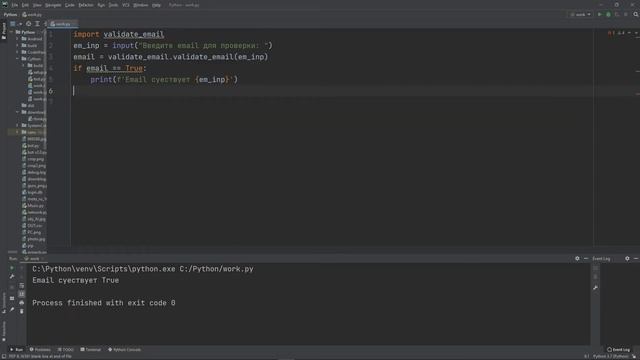Go to next highlighted error arrow
The height and width of the screenshot is (360, 640).
(x=636, y=33)
